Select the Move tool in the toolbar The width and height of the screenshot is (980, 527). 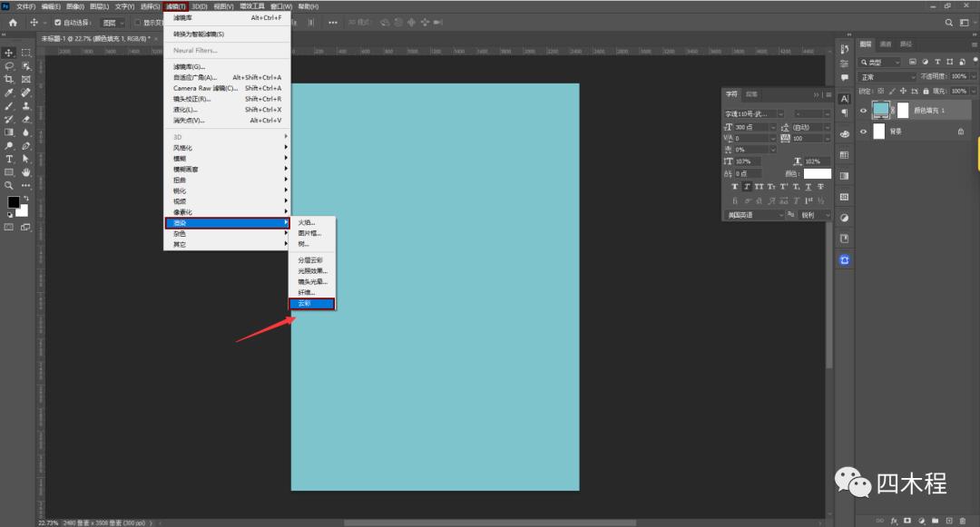9,53
